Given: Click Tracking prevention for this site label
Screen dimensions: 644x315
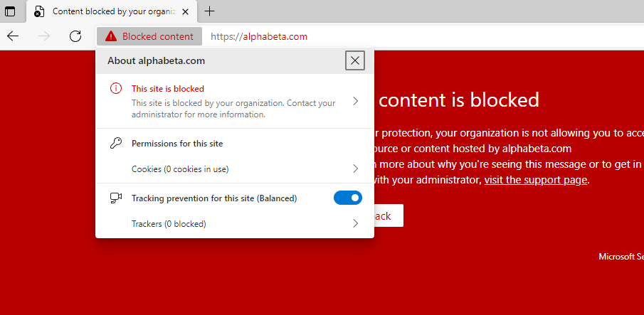Looking at the screenshot, I should point(214,198).
